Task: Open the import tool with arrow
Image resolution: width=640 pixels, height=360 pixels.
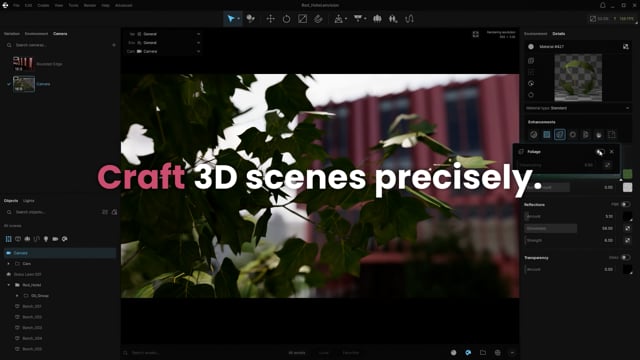Action: coord(338,19)
